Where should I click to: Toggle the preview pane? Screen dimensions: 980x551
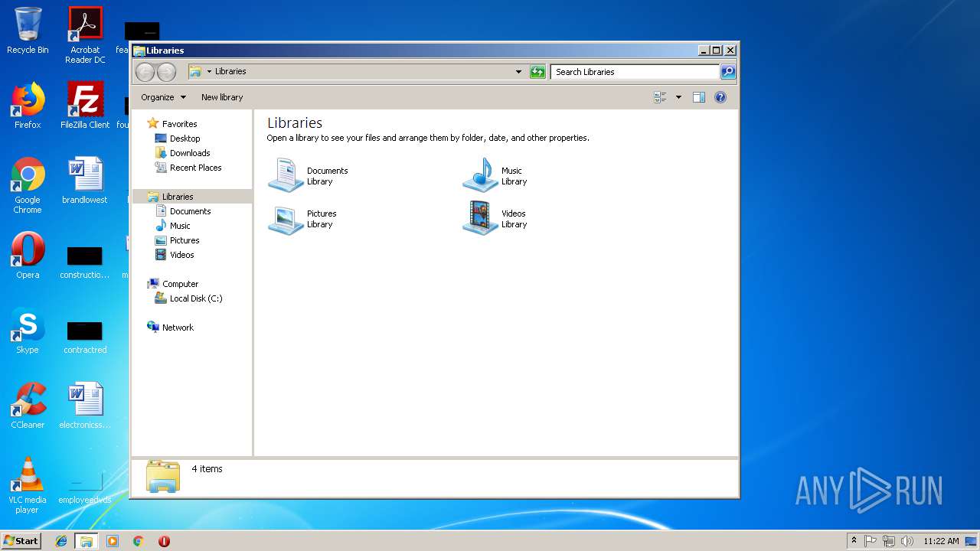[698, 97]
